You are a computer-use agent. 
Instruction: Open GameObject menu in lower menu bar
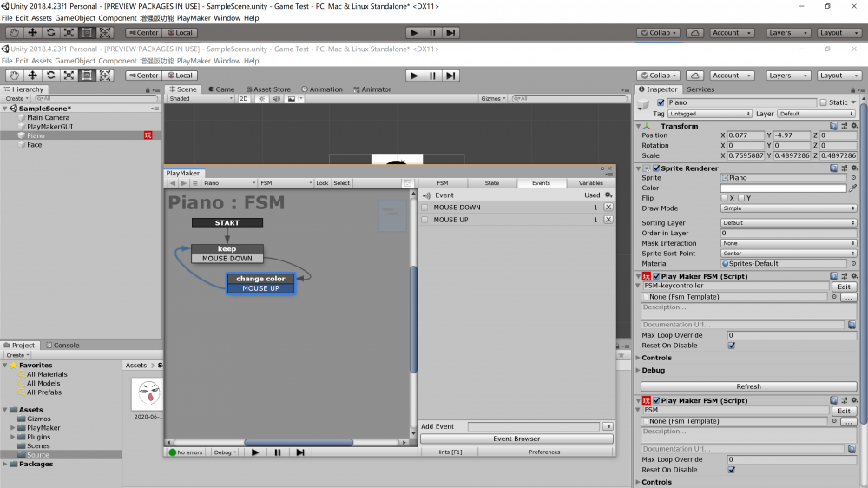coord(76,61)
